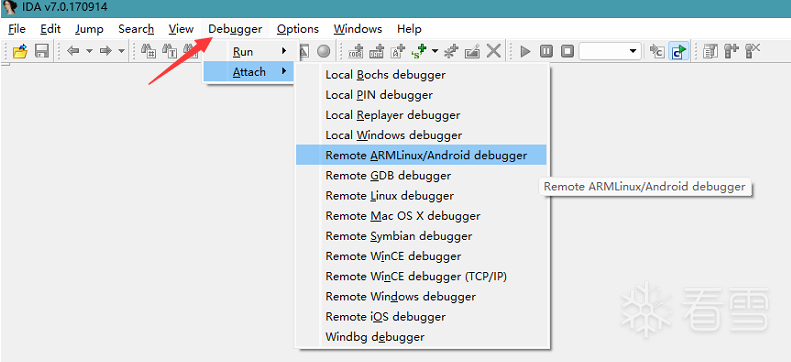Click the Make data icon
The width and height of the screenshot is (791, 362).
tap(377, 51)
